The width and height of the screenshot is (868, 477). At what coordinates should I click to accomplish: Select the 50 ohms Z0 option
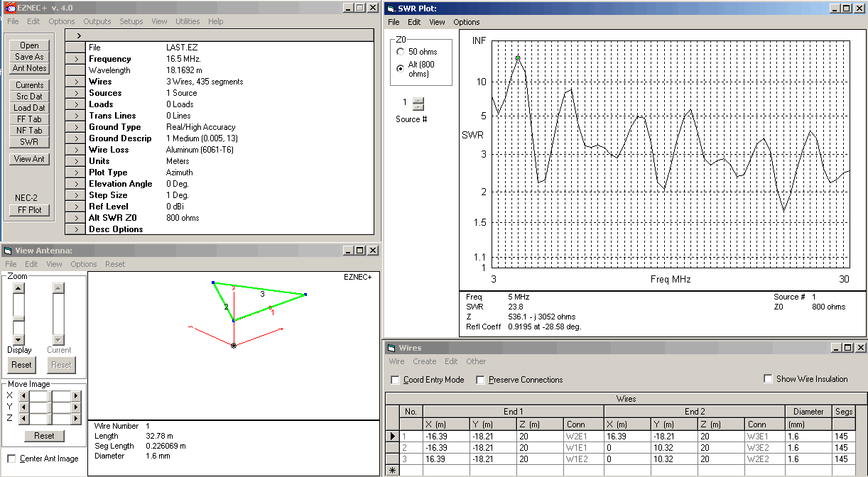coord(401,52)
